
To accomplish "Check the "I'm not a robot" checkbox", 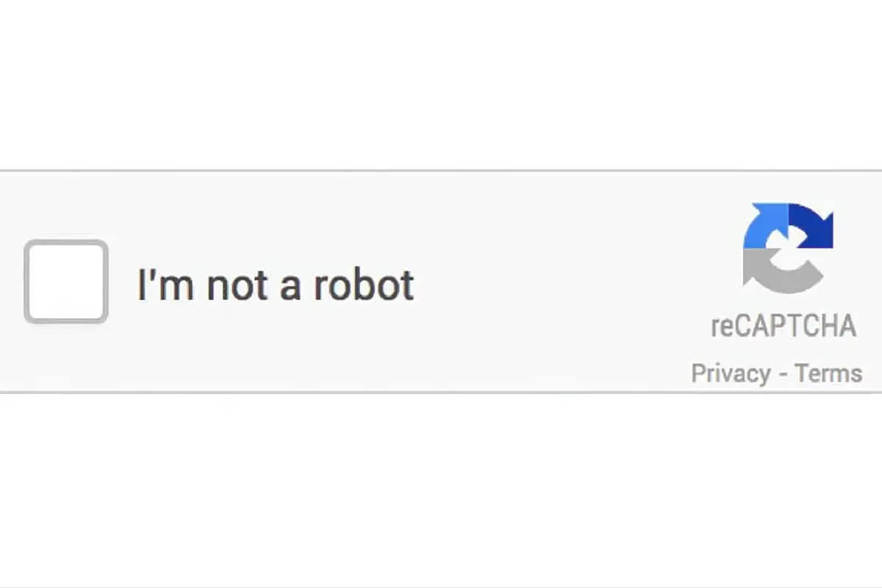I will coord(66,282).
